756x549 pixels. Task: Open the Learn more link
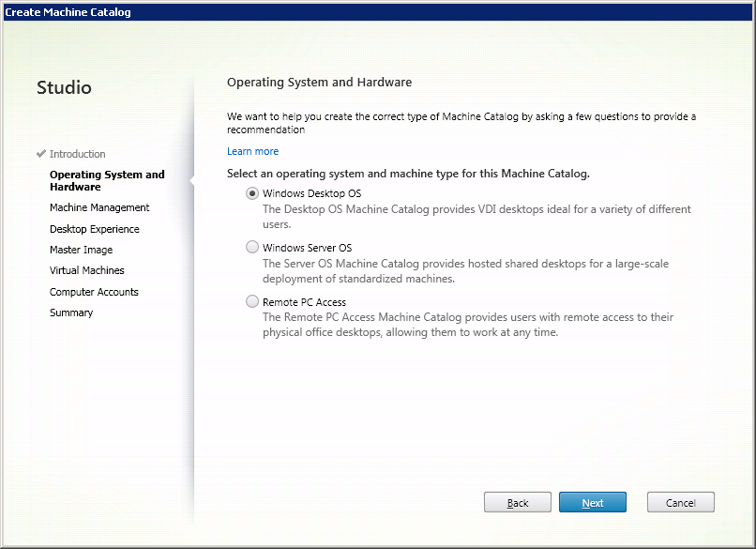(x=252, y=151)
